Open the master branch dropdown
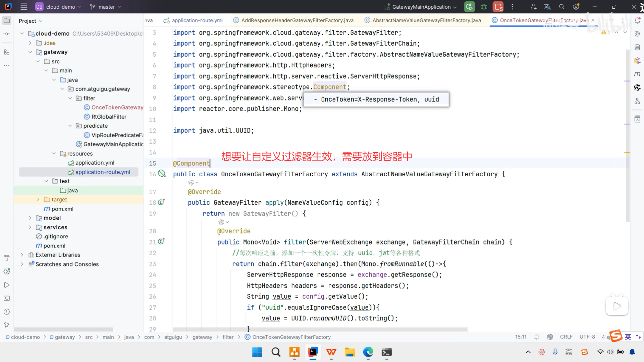The image size is (644, 362). [x=106, y=7]
